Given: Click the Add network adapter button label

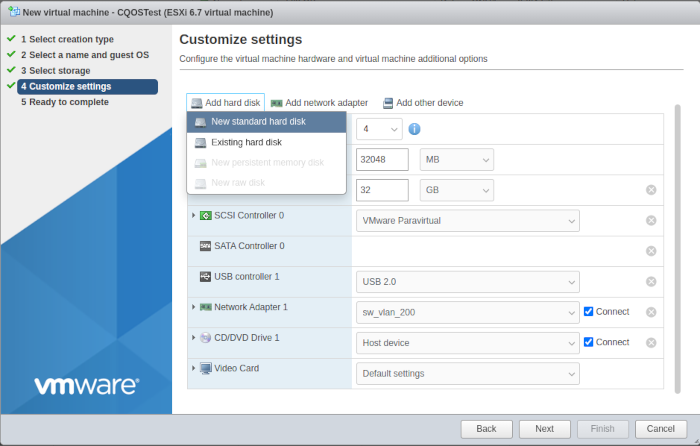Looking at the screenshot, I should (326, 103).
